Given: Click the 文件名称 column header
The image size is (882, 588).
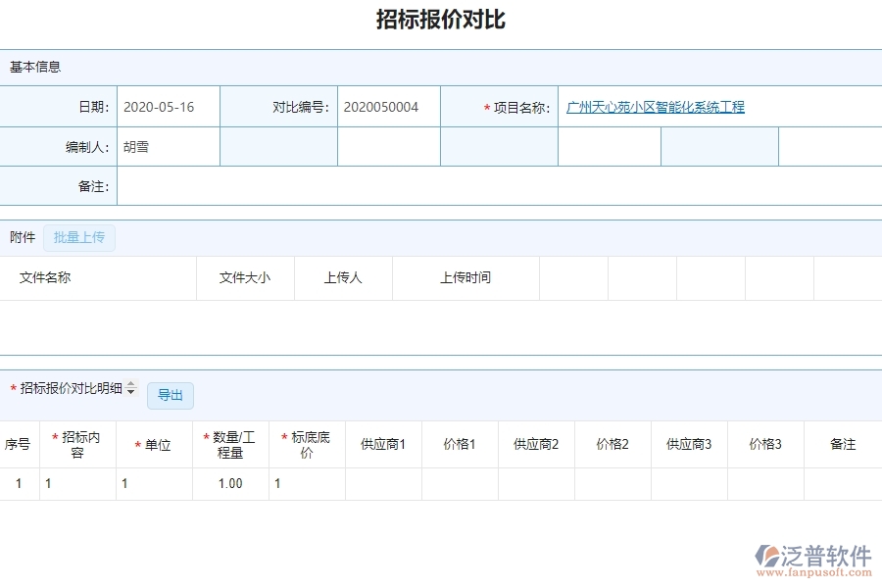Looking at the screenshot, I should click(x=47, y=278).
